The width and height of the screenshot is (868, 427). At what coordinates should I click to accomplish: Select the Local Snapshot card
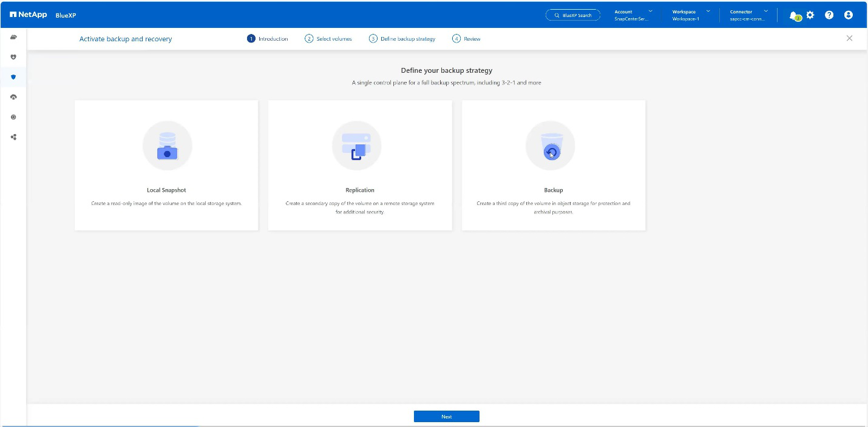(x=166, y=165)
